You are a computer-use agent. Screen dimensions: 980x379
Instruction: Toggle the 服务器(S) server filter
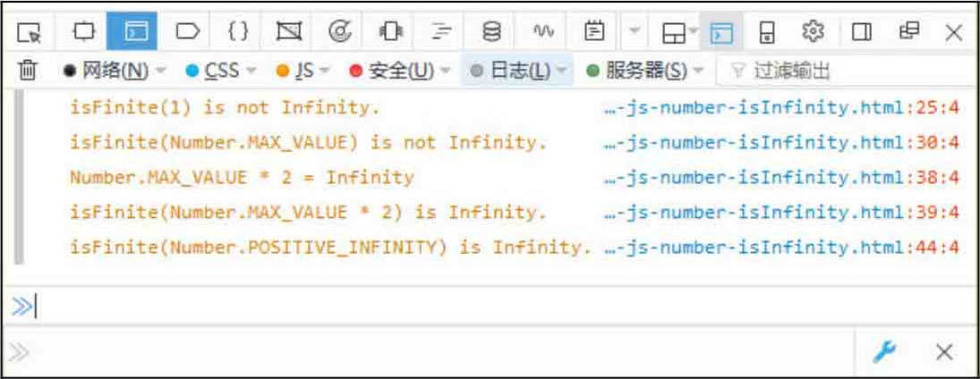pyautogui.click(x=637, y=71)
